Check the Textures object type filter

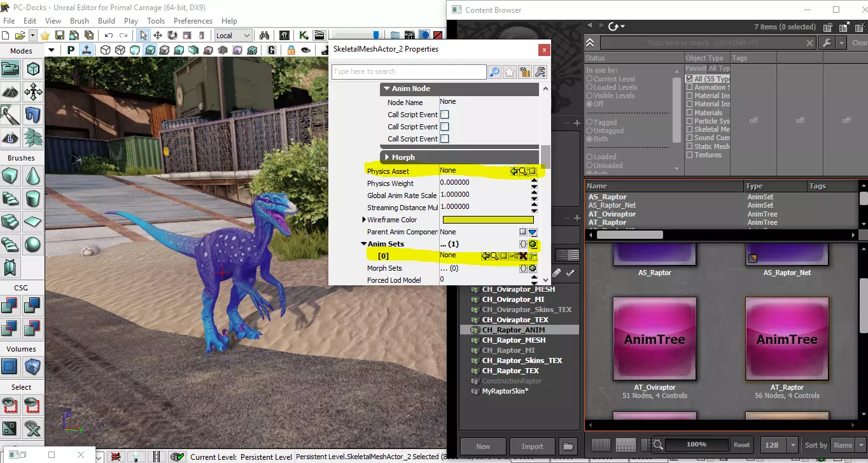[689, 155]
